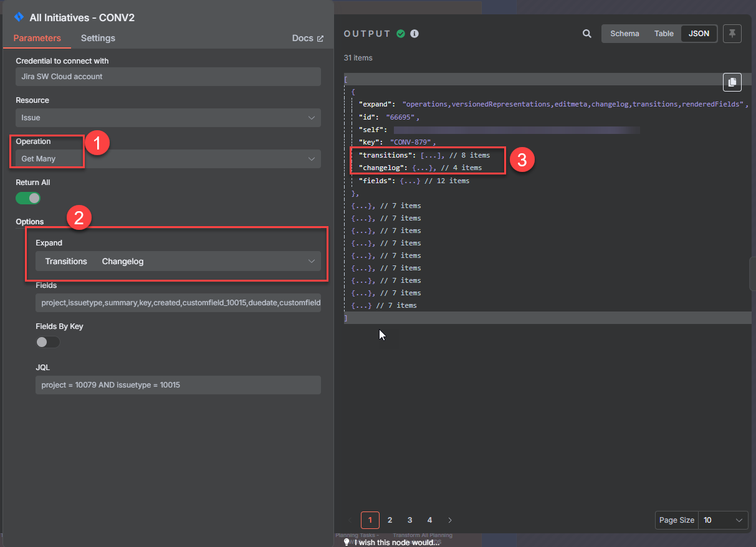Click the '31 items' count text
Viewport: 756px width, 547px height.
[x=358, y=58]
